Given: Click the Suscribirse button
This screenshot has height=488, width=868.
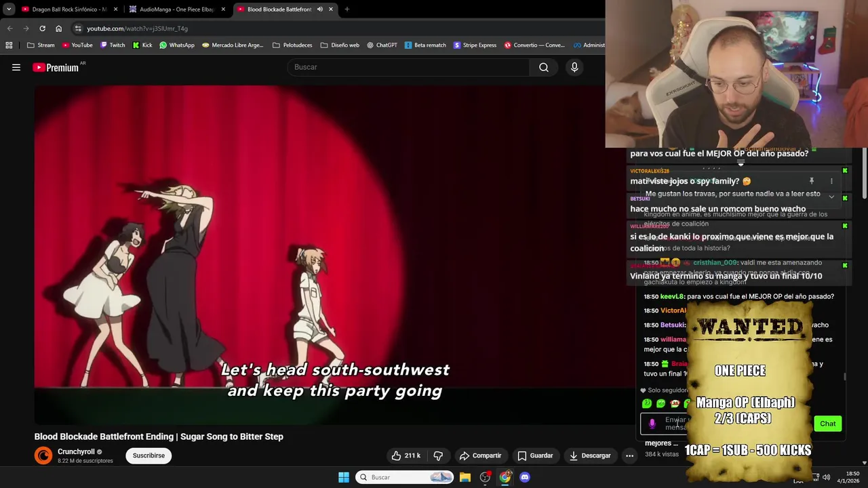Looking at the screenshot, I should 149,455.
